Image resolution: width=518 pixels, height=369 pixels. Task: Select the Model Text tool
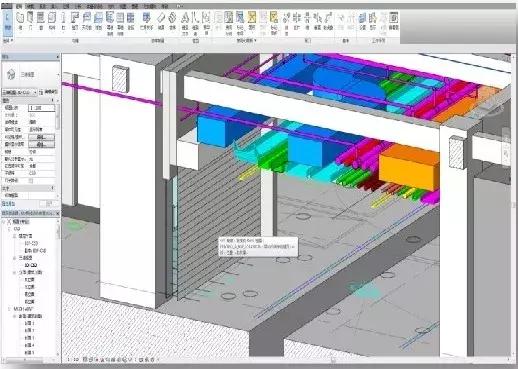click(185, 23)
